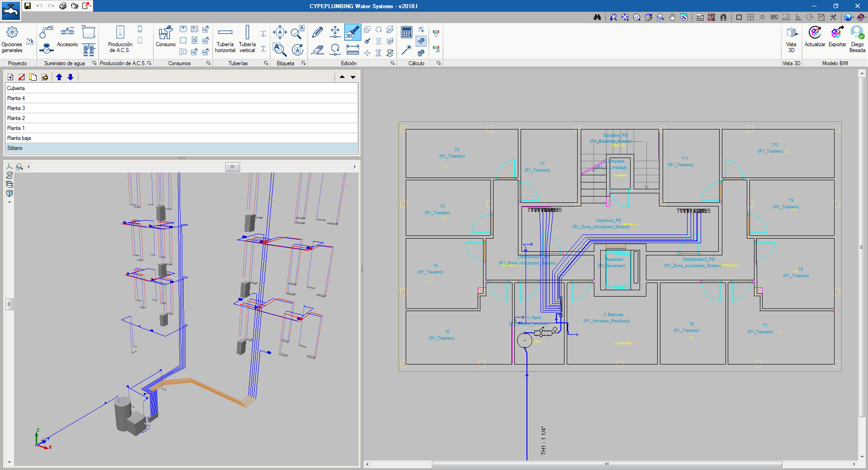Click Actualizar BIM model icon
This screenshot has height=470, width=868.
[x=815, y=36]
